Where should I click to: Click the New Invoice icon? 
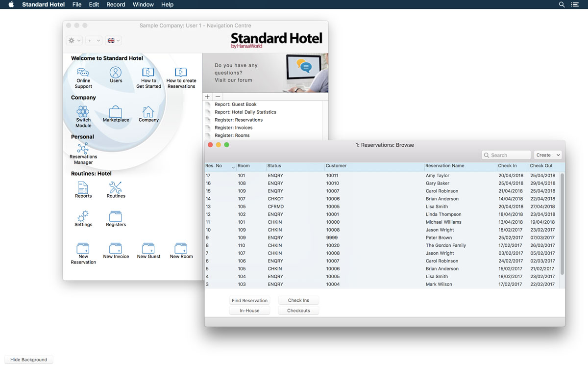116,248
